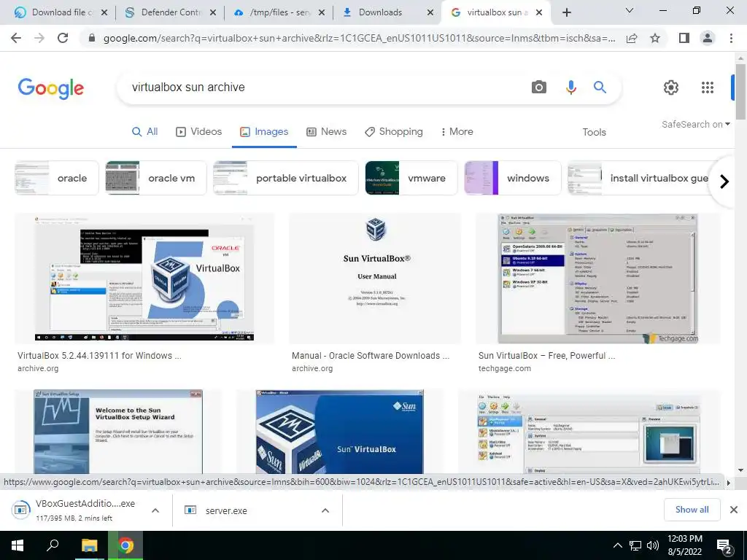Open the Videos search tab
747x560 pixels.
coord(198,132)
